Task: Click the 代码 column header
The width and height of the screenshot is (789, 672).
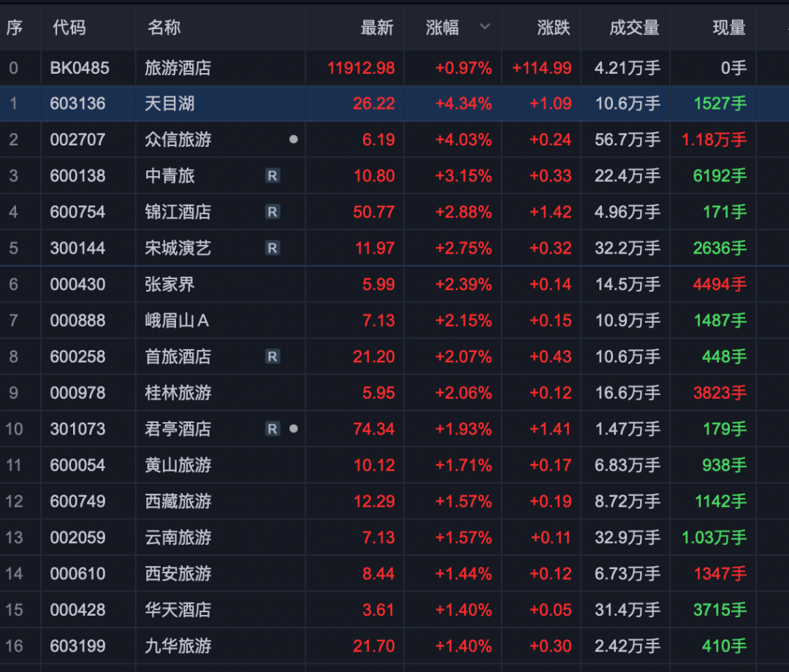Action: (x=69, y=28)
